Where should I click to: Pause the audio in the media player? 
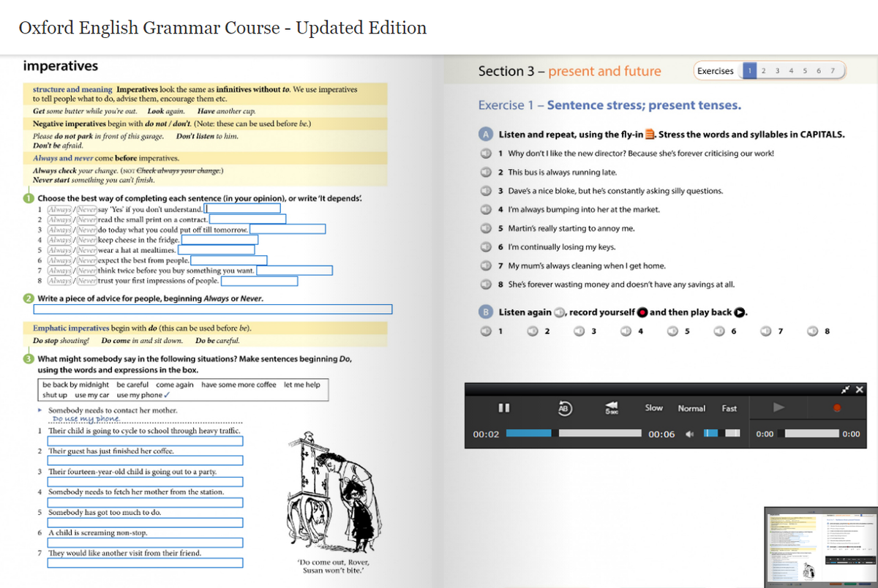(x=504, y=408)
